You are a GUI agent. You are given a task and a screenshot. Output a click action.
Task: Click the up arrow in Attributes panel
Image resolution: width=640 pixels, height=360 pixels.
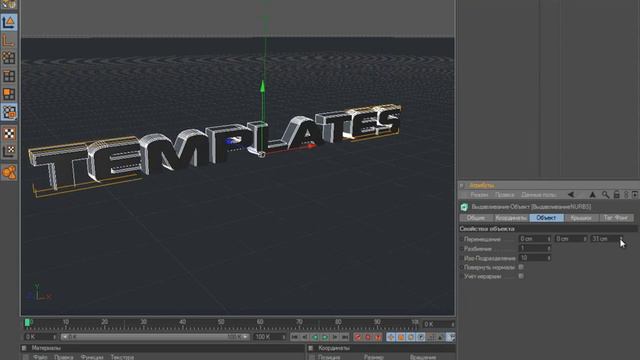click(592, 195)
